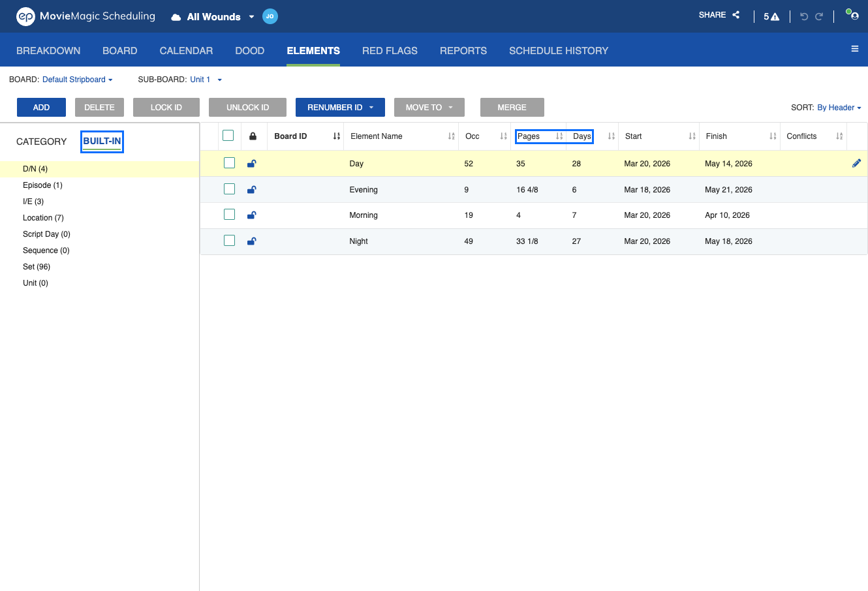Sort by Days arrows icon
The height and width of the screenshot is (591, 868).
pyautogui.click(x=612, y=136)
